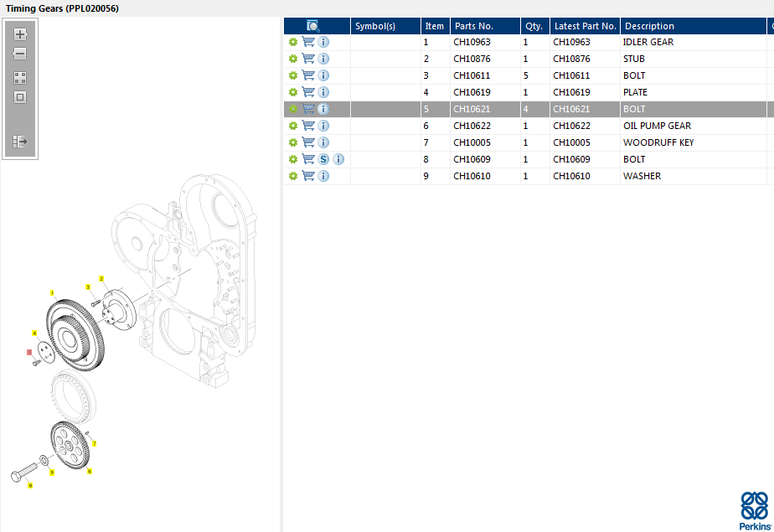
Task: Select the CH10611 BOLT row
Action: pos(536,75)
